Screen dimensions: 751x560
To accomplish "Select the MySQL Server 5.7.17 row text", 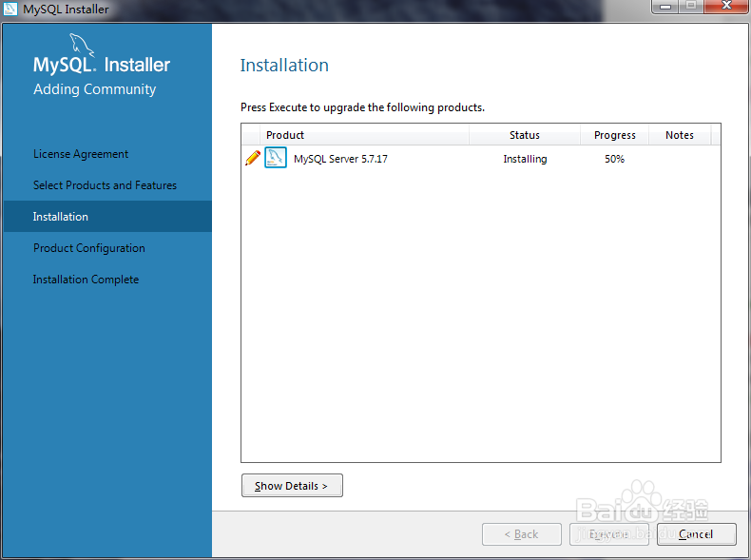I will pyautogui.click(x=340, y=159).
